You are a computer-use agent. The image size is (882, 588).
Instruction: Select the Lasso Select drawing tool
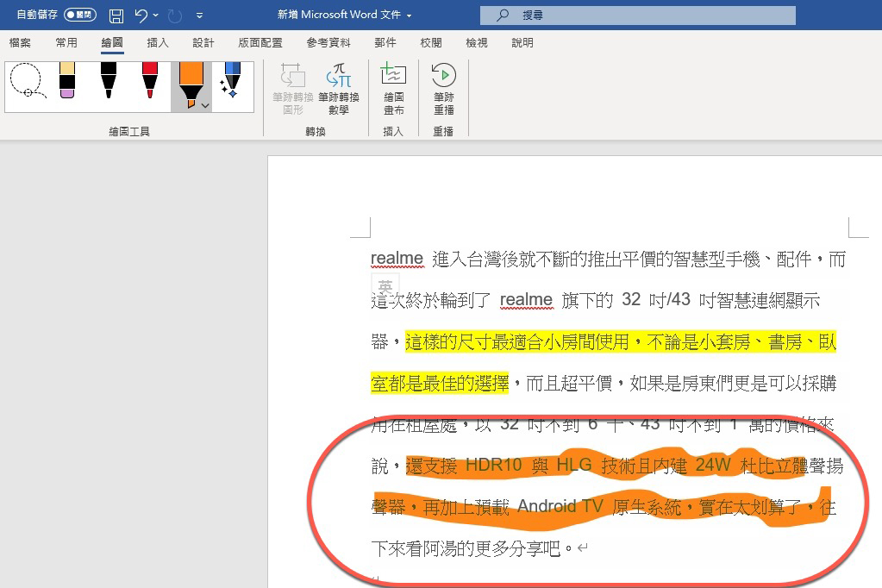point(27,82)
